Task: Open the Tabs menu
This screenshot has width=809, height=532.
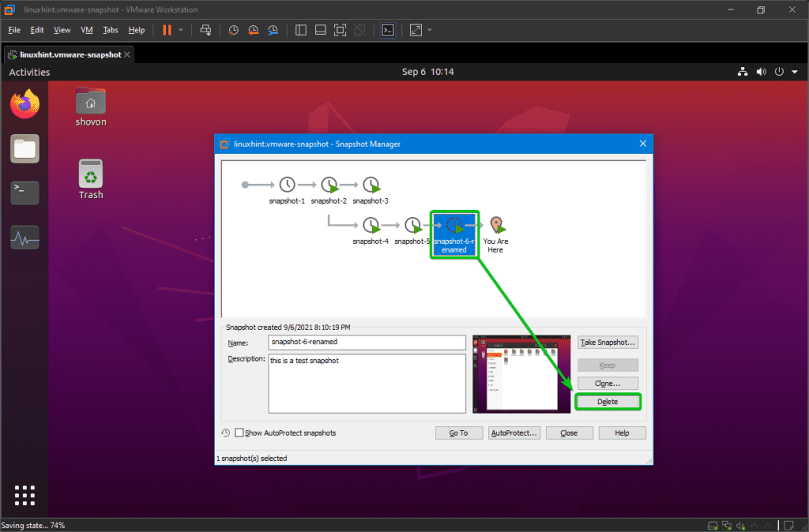Action: click(x=111, y=30)
